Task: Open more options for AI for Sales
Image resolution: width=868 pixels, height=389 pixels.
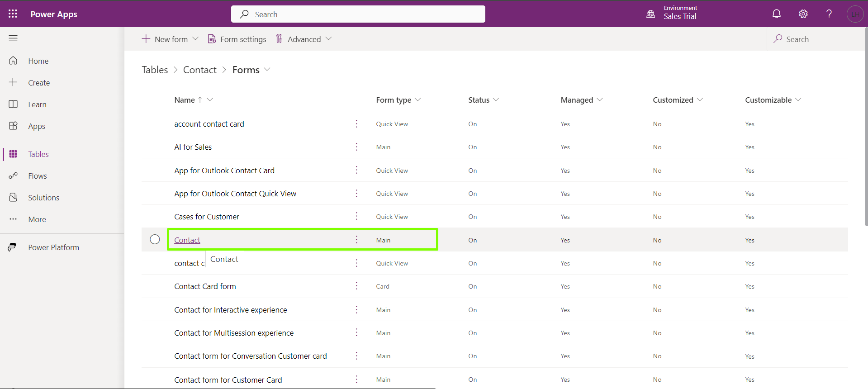Action: pyautogui.click(x=356, y=147)
